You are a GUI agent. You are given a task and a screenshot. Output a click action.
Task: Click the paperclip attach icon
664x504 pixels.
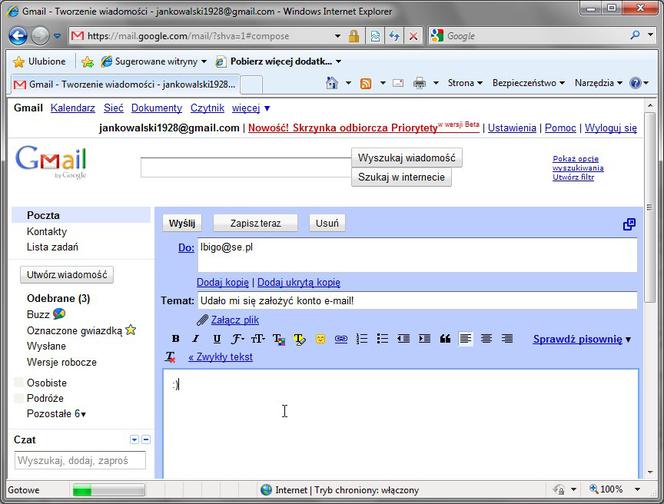pyautogui.click(x=202, y=320)
